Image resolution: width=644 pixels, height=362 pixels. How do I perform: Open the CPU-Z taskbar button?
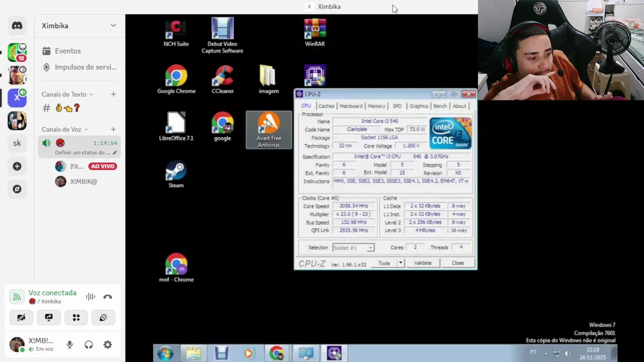coord(334,353)
